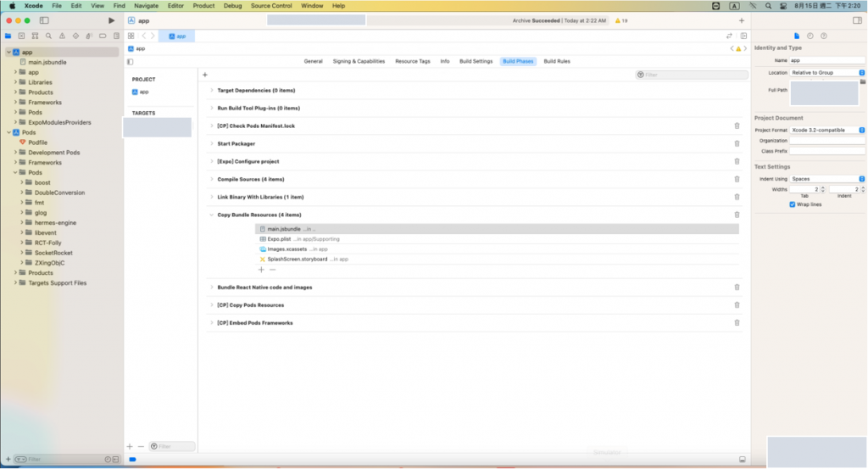Open the Source Control menu

[x=271, y=6]
